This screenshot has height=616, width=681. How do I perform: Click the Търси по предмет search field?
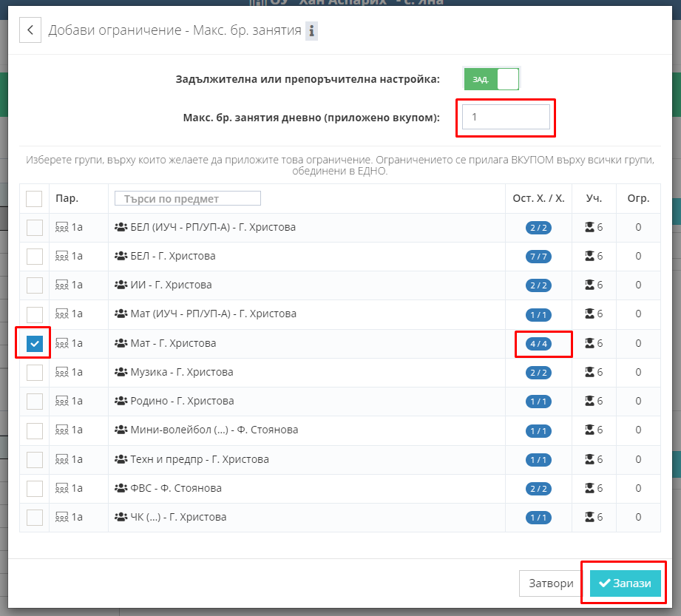[188, 198]
